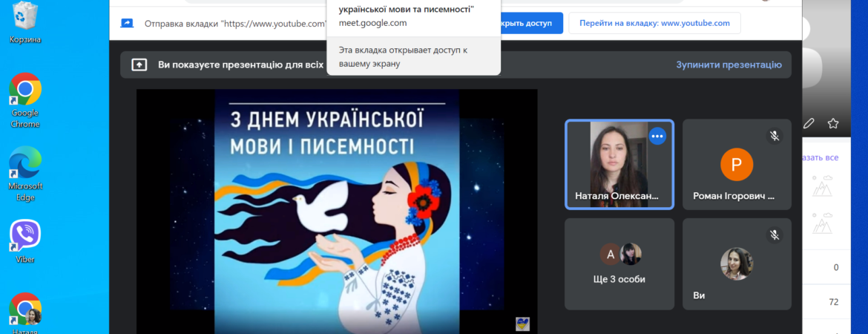Click meet.google.com text in tab tooltip
This screenshot has height=334, width=868.
[x=372, y=23]
